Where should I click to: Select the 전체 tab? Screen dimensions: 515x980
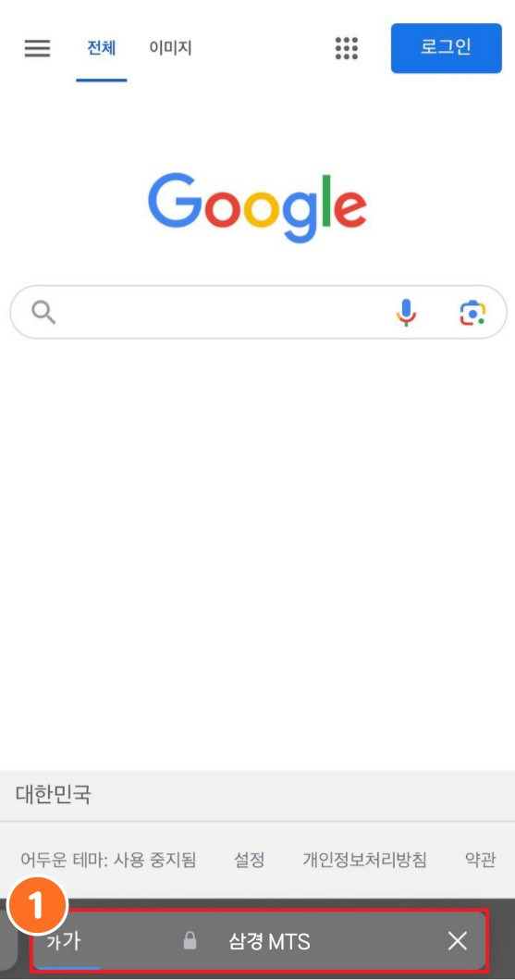102,48
